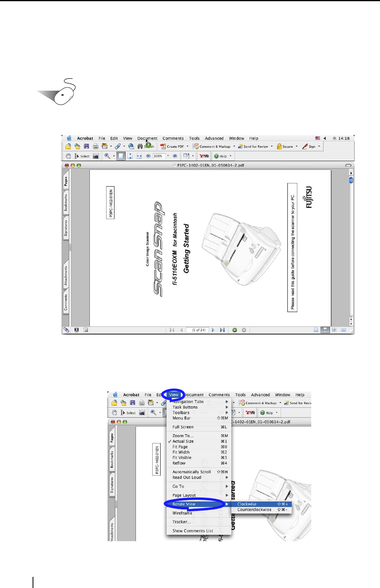
Task: Select the Snapshot camera tool in full-window screenshot
Action: point(96,156)
